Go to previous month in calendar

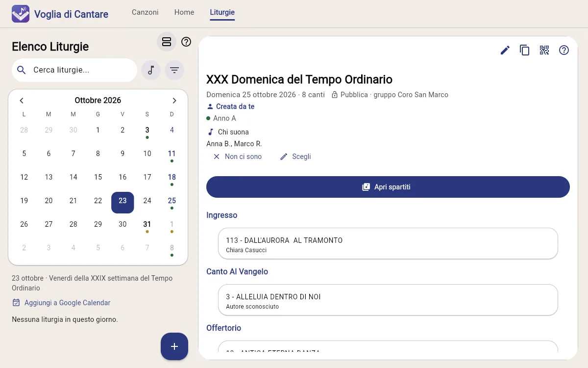pyautogui.click(x=22, y=101)
